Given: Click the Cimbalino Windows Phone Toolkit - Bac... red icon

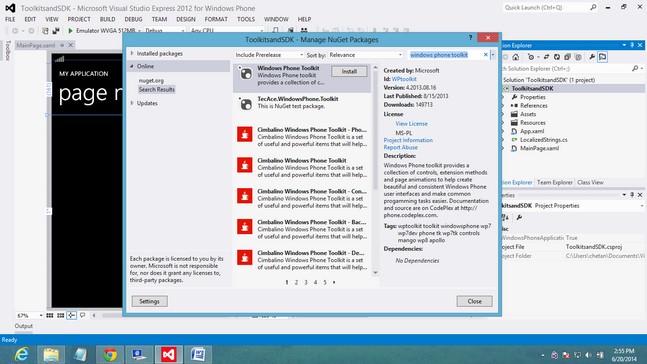Looking at the screenshot, I should (245, 227).
